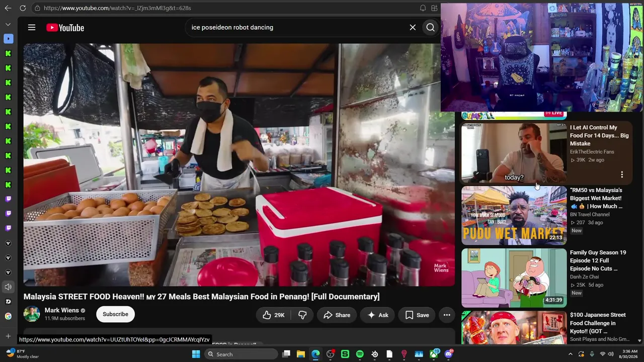Open Mark Wiens channel avatar
The width and height of the screenshot is (644, 362).
click(32, 314)
